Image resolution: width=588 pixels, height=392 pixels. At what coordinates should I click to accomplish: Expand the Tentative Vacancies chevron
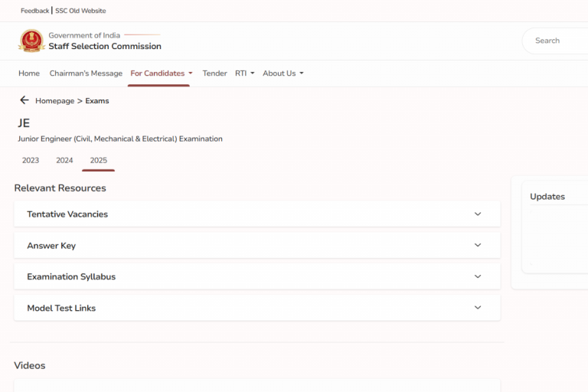478,214
